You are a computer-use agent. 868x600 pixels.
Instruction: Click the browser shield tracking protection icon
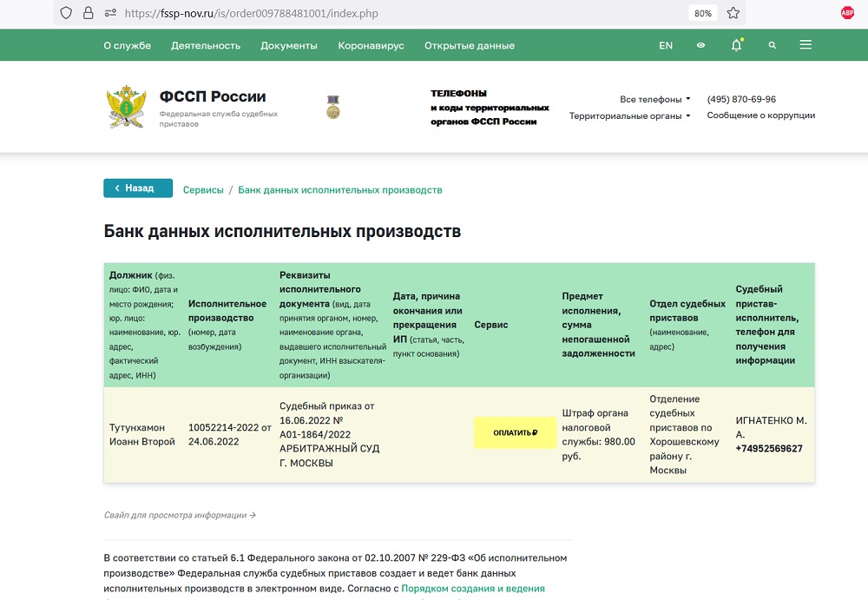click(x=66, y=13)
